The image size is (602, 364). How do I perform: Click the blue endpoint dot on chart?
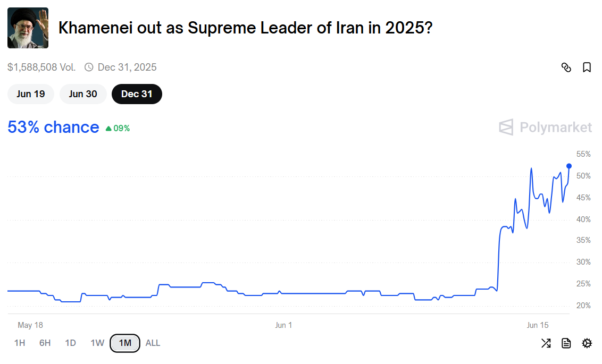click(569, 166)
